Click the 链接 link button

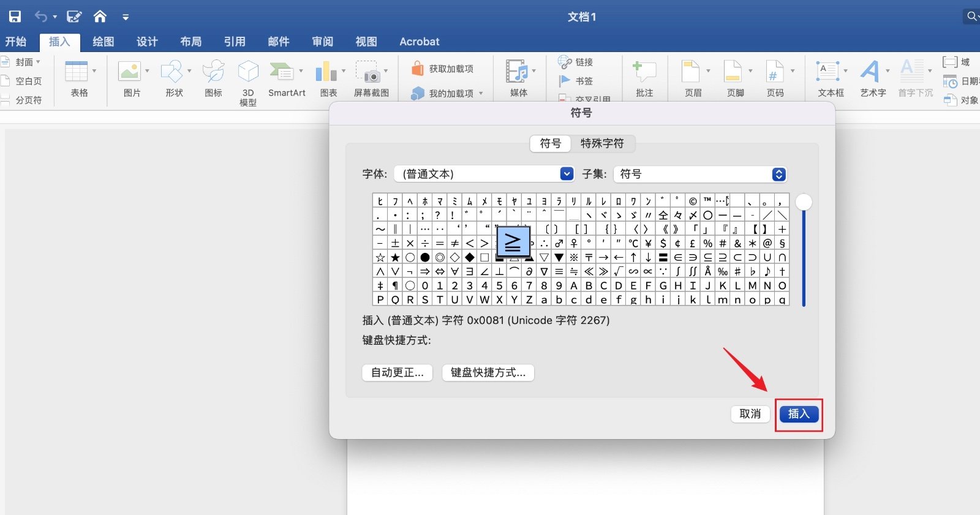[x=576, y=62]
